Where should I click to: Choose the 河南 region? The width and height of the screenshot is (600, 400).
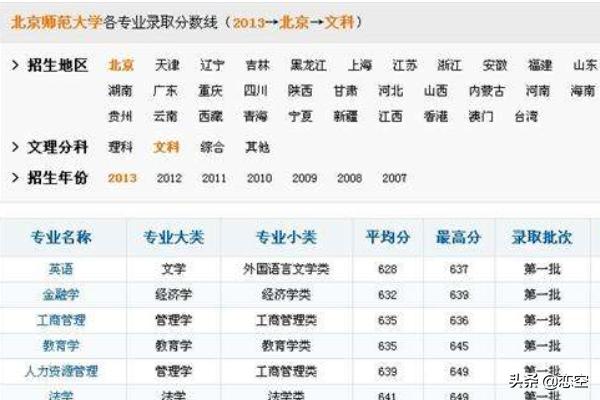[538, 91]
